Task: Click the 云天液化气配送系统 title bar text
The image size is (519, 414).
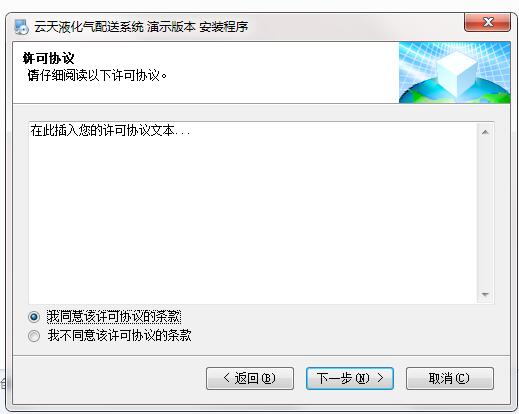Action: [x=89, y=27]
